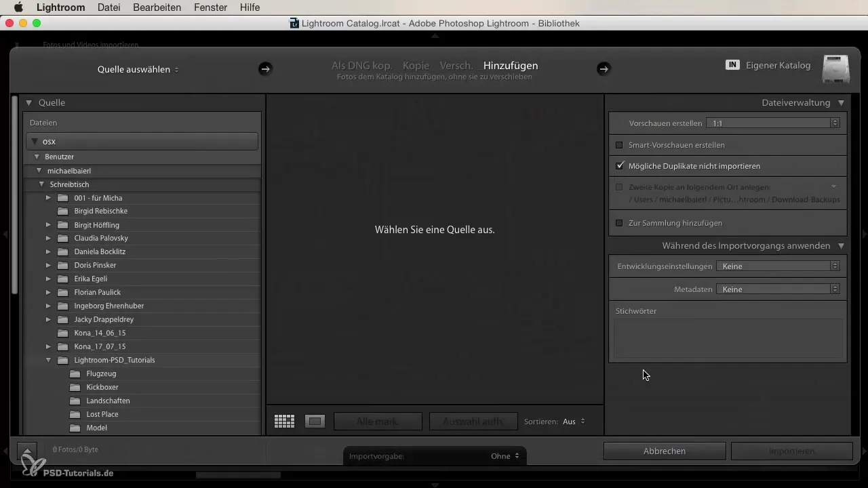Viewport: 868px width, 488px height.
Task: Uncheck Mögliche Duplikate nicht importieren
Action: click(x=619, y=166)
